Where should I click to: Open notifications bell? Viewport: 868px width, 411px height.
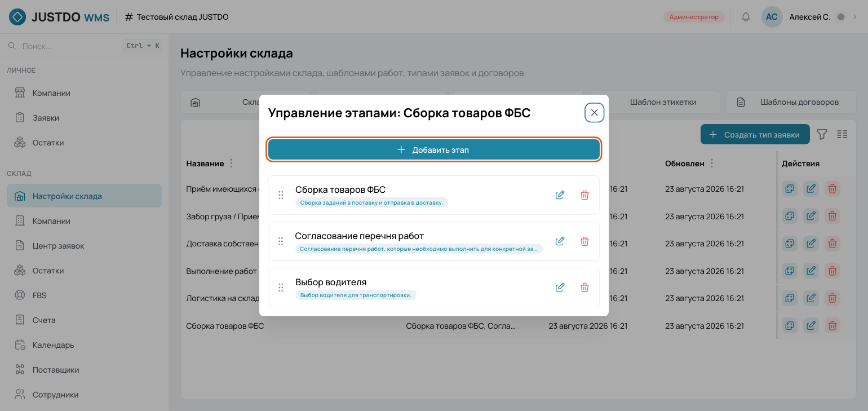(x=746, y=17)
